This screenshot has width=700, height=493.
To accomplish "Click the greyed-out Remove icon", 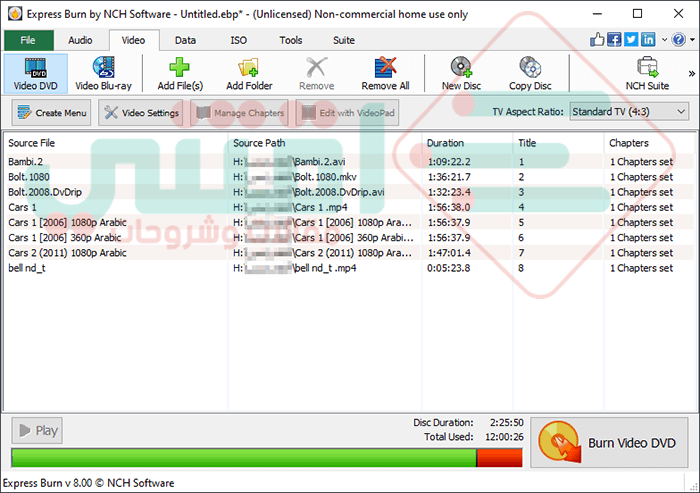I will pos(317,67).
